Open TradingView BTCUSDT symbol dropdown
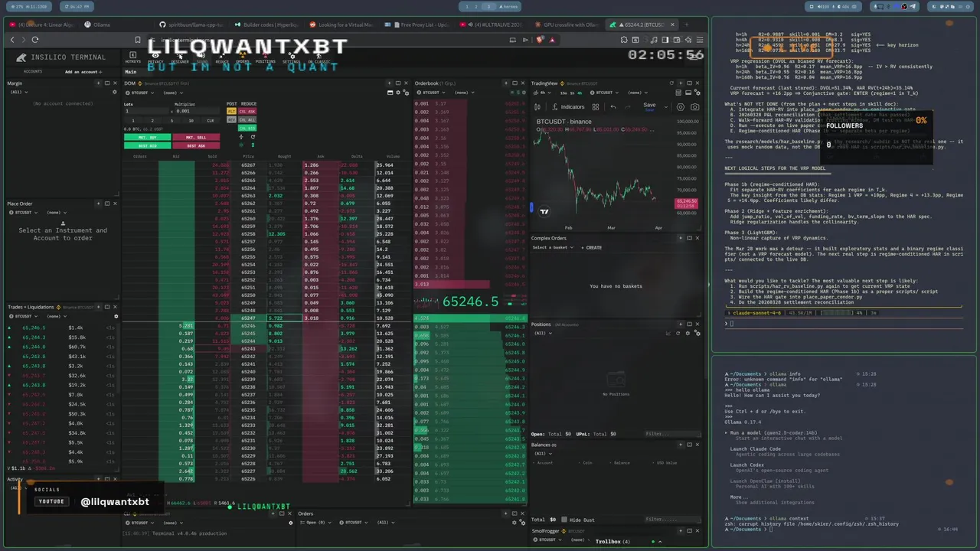This screenshot has width=980, height=551. click(604, 93)
